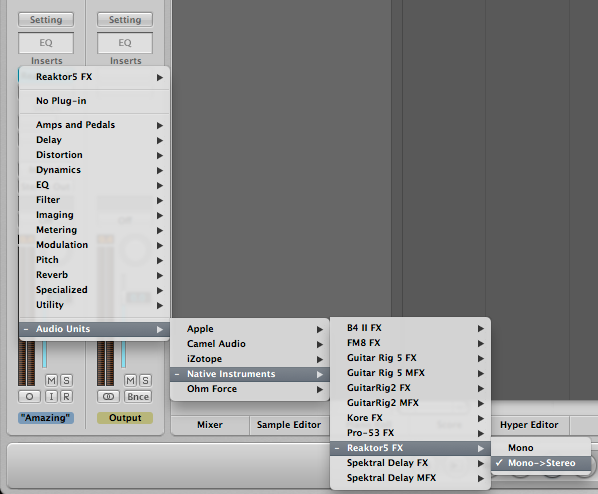Choose the Pro-53 FX plug-in
Image resolution: width=598 pixels, height=494 pixels.
coord(410,433)
